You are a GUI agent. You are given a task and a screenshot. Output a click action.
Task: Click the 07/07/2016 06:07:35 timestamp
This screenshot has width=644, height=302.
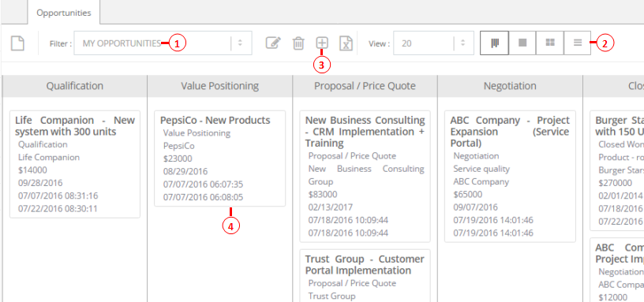coord(203,185)
